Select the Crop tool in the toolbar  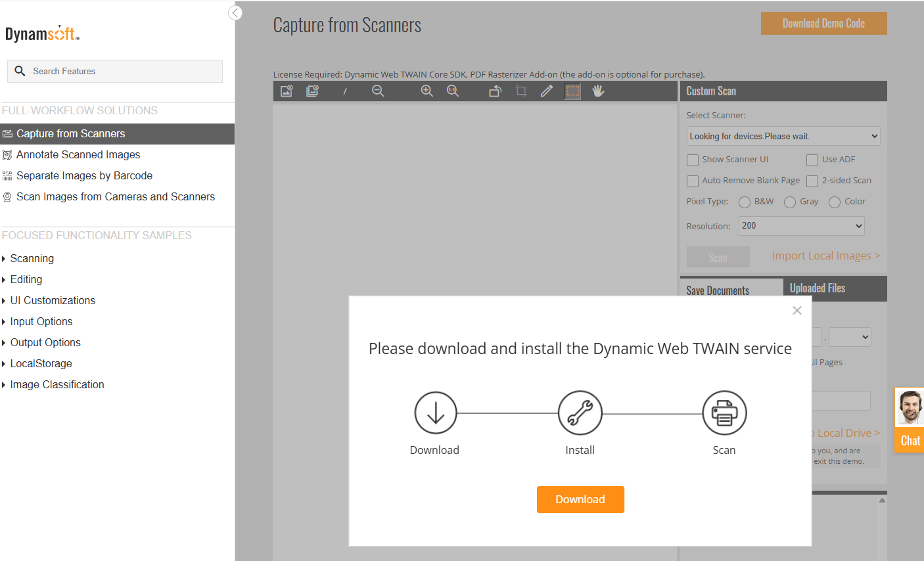[x=521, y=91]
